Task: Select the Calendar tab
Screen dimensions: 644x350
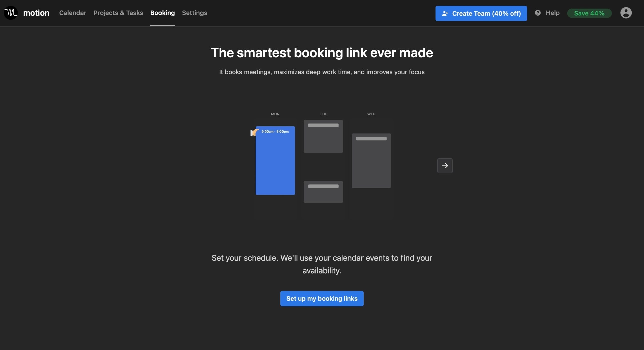Action: pyautogui.click(x=73, y=12)
